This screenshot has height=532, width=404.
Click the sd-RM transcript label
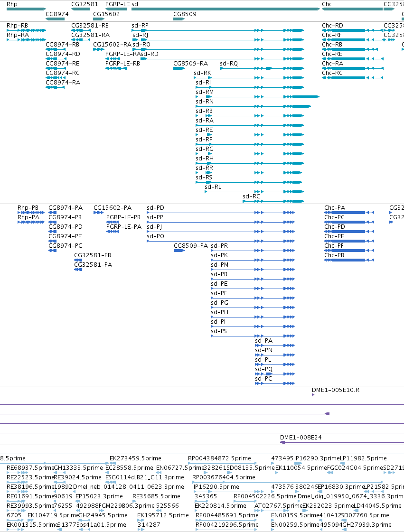[x=205, y=92]
